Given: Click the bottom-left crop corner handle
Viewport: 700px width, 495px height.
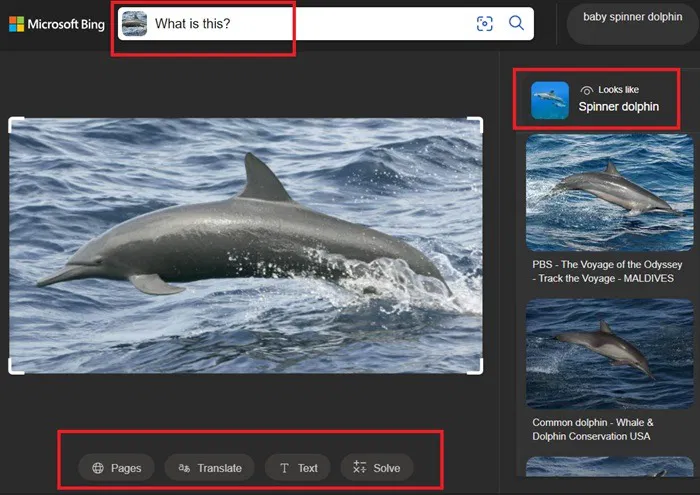Looking at the screenshot, I should click(13, 369).
